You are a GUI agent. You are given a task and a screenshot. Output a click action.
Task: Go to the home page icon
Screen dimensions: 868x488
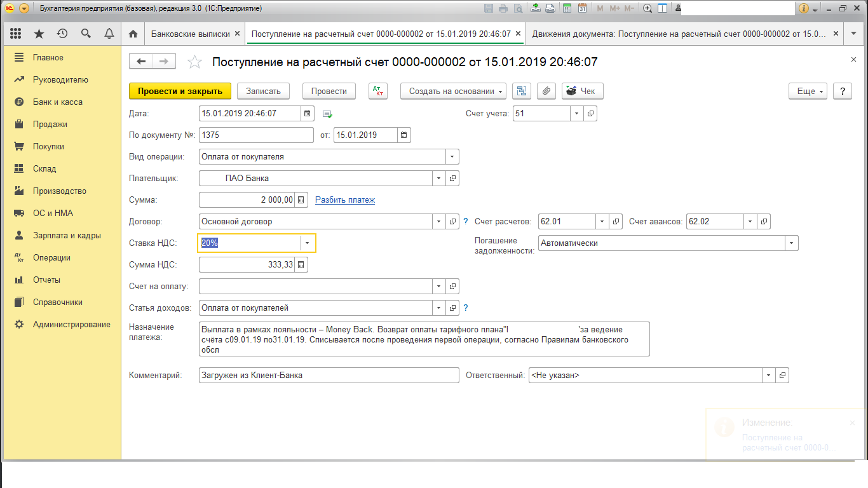point(133,34)
